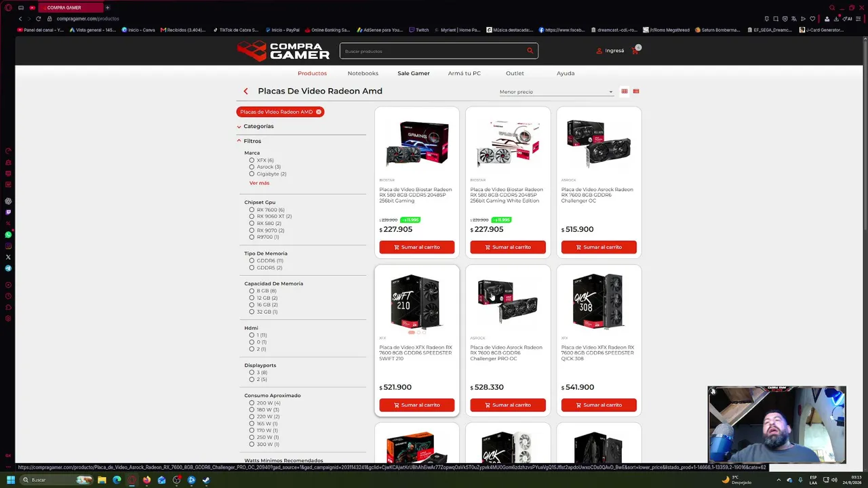Add XFX QICK 308 to cart

[599, 405]
